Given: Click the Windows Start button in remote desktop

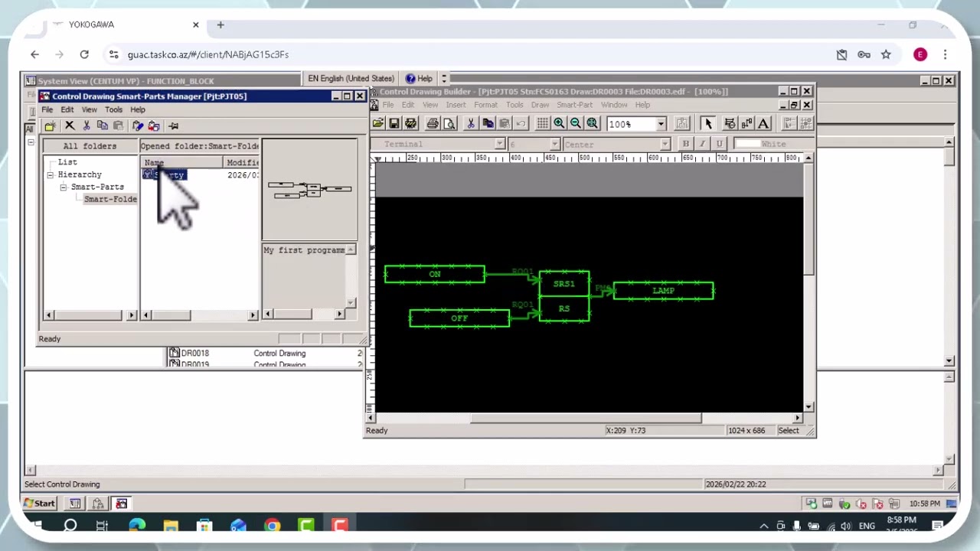Looking at the screenshot, I should (x=39, y=504).
